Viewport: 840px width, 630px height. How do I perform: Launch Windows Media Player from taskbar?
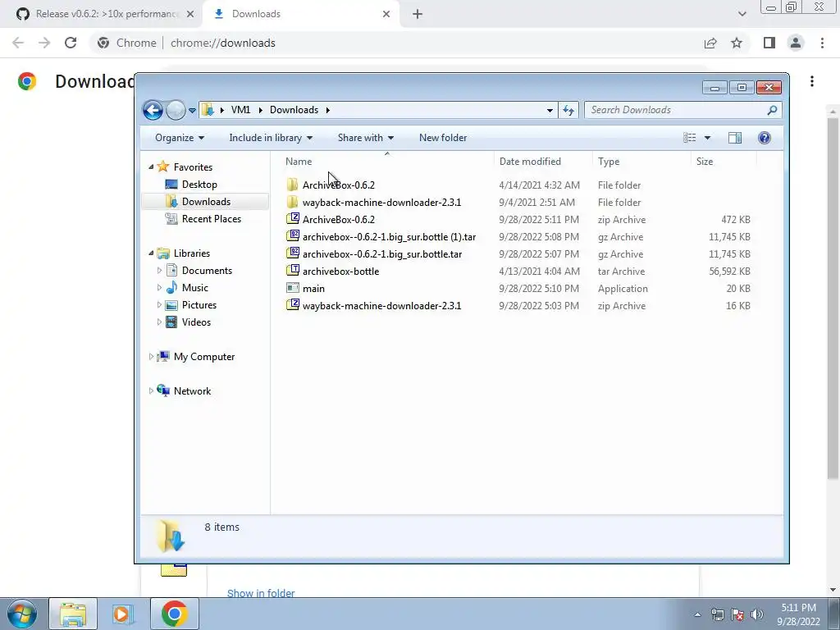(122, 614)
